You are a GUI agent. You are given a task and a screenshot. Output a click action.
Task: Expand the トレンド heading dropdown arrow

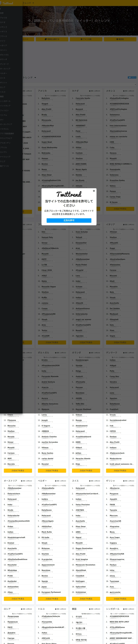35,77
